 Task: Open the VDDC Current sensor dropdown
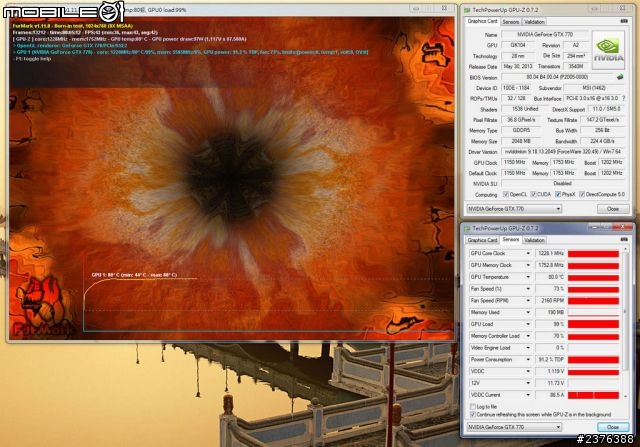(528, 396)
